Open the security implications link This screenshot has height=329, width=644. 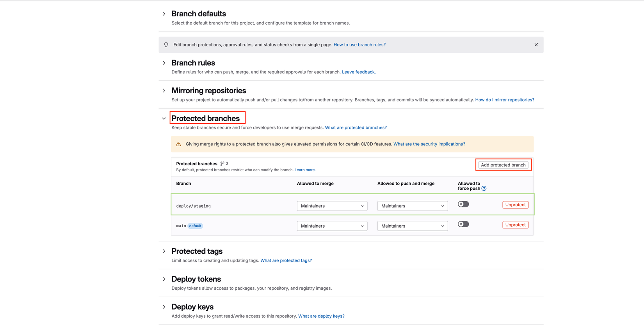coord(429,144)
